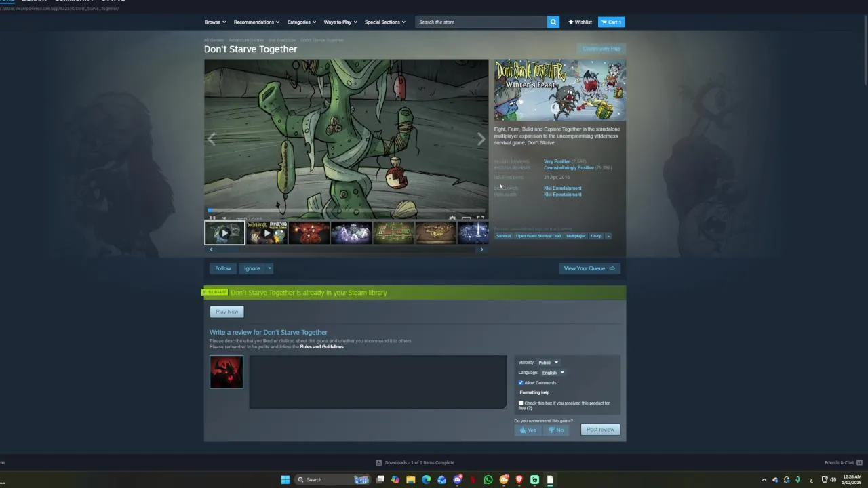Open the Wishlist star link
This screenshot has height=488, width=868.
point(580,22)
